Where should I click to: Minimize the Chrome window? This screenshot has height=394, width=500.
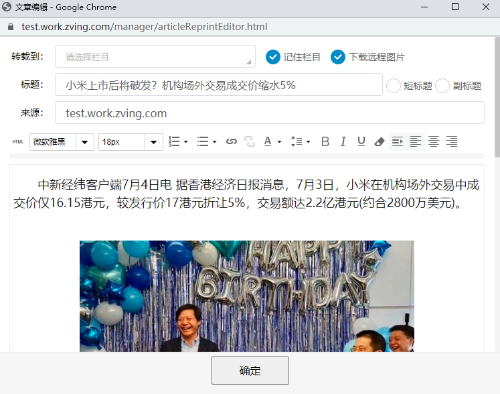pos(424,7)
